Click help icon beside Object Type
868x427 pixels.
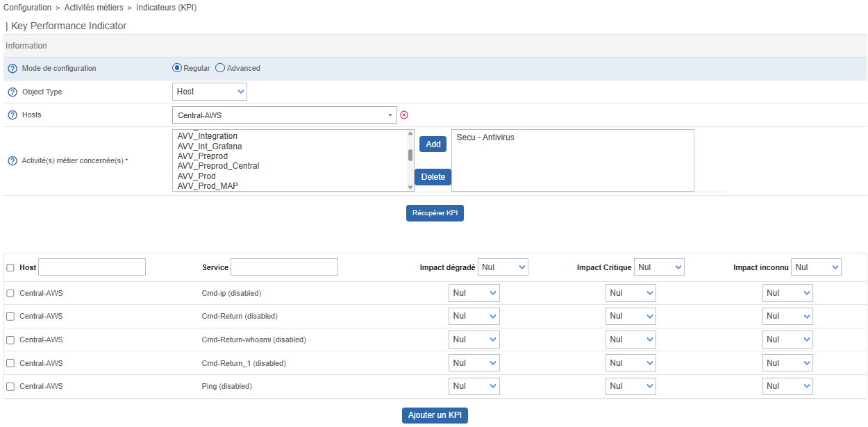point(12,92)
